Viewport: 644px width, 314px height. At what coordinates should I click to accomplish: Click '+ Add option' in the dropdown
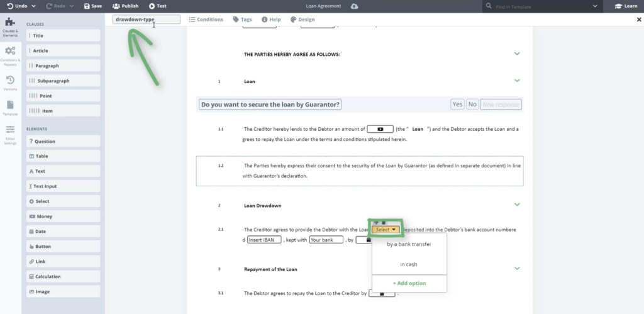[x=409, y=283]
